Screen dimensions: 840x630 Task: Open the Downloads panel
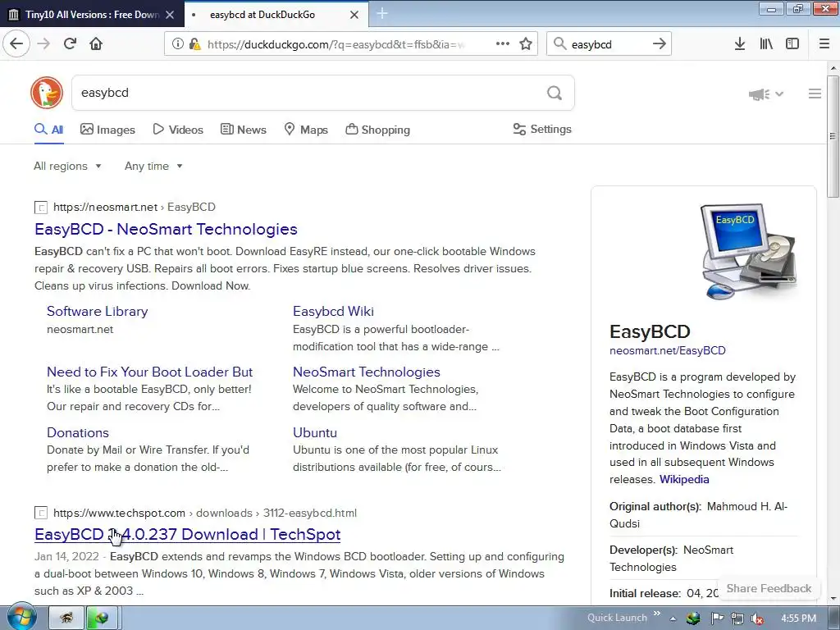tap(739, 43)
